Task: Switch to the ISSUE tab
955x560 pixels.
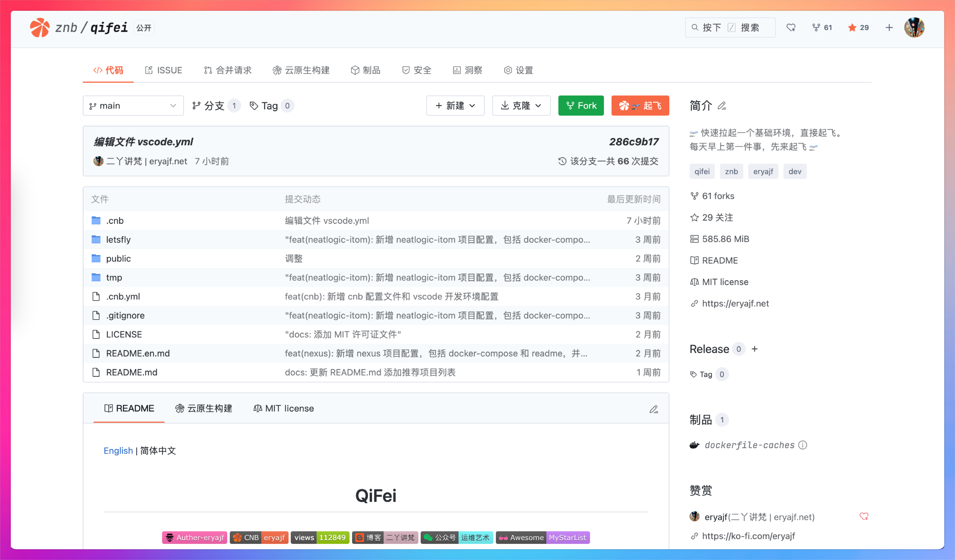Action: (x=164, y=70)
